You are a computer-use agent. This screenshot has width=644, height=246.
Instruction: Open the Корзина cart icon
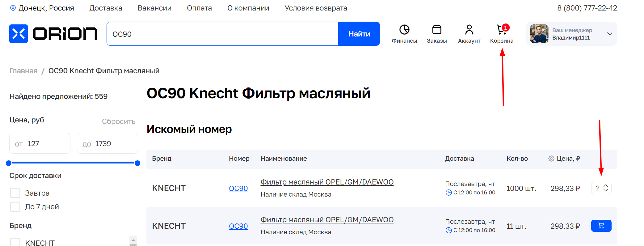click(501, 30)
